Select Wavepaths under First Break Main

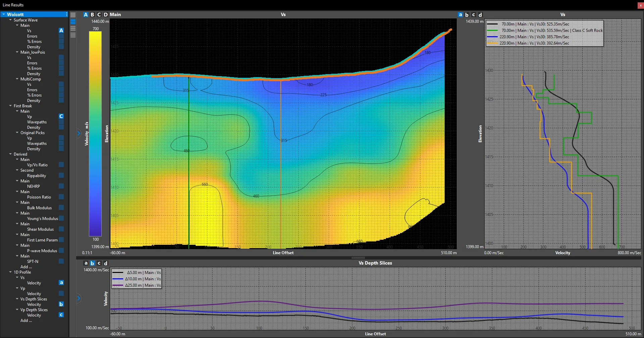(37, 122)
